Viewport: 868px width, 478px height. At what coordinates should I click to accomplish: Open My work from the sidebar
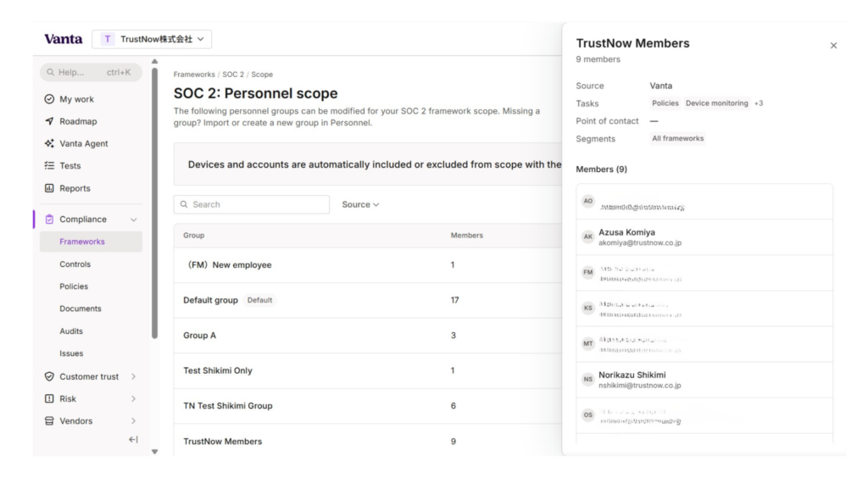click(76, 99)
